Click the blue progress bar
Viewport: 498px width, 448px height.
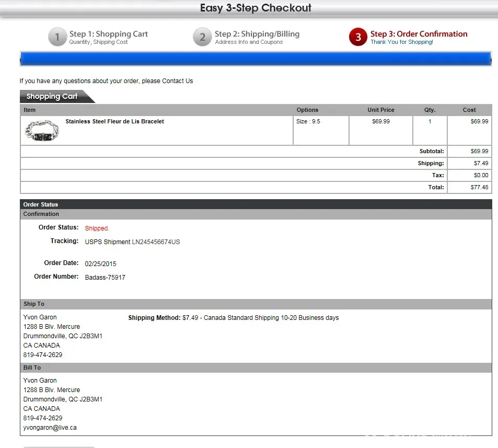pos(256,59)
